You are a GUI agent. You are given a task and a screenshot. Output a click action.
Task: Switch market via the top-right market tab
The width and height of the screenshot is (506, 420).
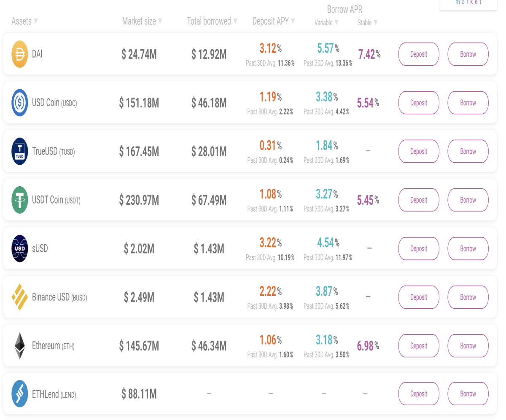(x=468, y=3)
